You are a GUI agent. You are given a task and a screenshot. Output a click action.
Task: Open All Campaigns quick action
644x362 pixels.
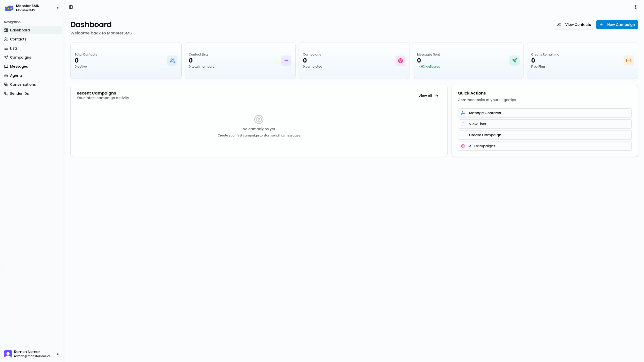tap(544, 146)
